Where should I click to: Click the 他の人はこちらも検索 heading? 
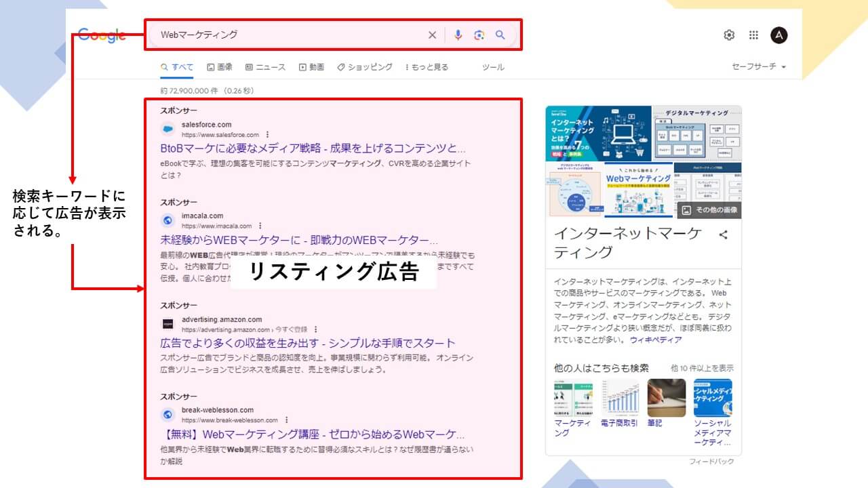click(601, 368)
